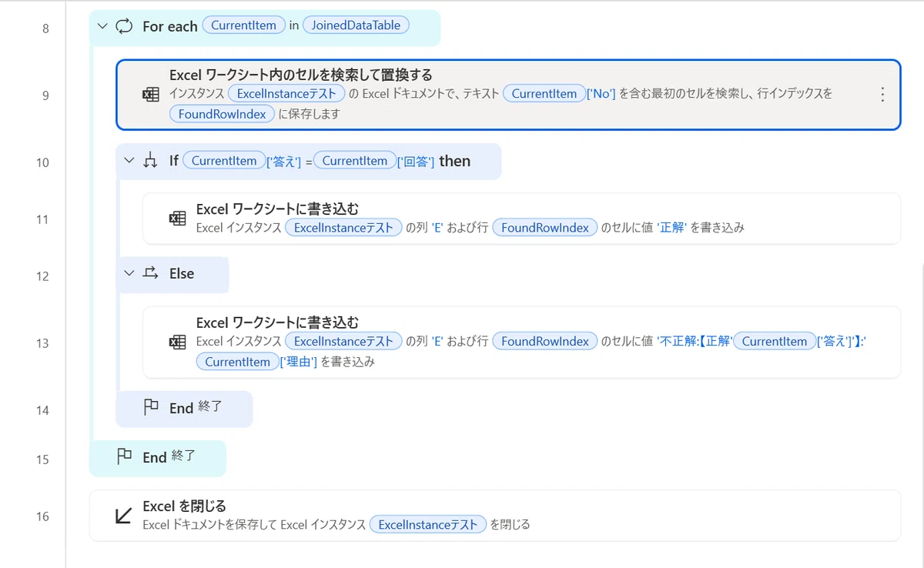
Task: Collapse the For each loop chevron
Action: 102,26
